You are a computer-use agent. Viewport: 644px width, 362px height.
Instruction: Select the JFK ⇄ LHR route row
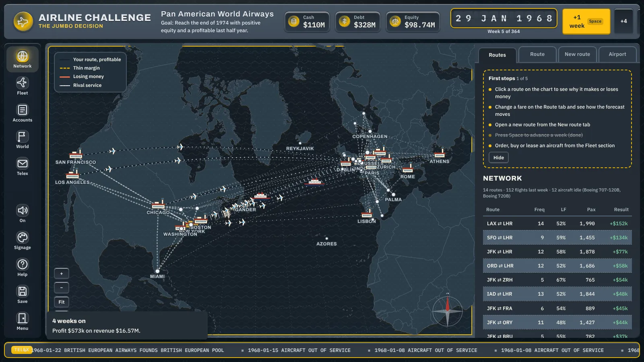(557, 252)
